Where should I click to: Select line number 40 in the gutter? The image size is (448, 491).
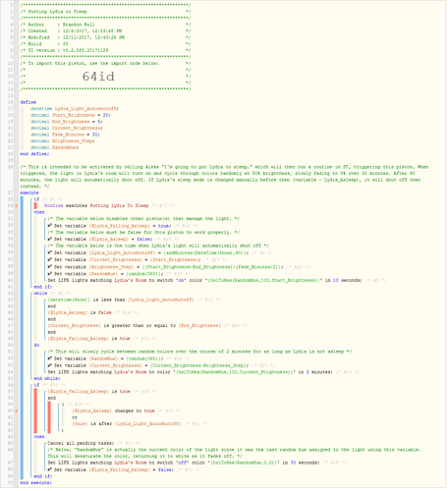[x=10, y=281]
